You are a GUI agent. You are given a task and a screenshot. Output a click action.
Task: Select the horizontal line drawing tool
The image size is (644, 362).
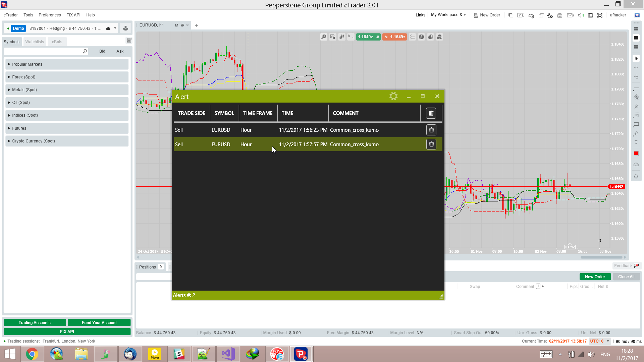[636, 88]
